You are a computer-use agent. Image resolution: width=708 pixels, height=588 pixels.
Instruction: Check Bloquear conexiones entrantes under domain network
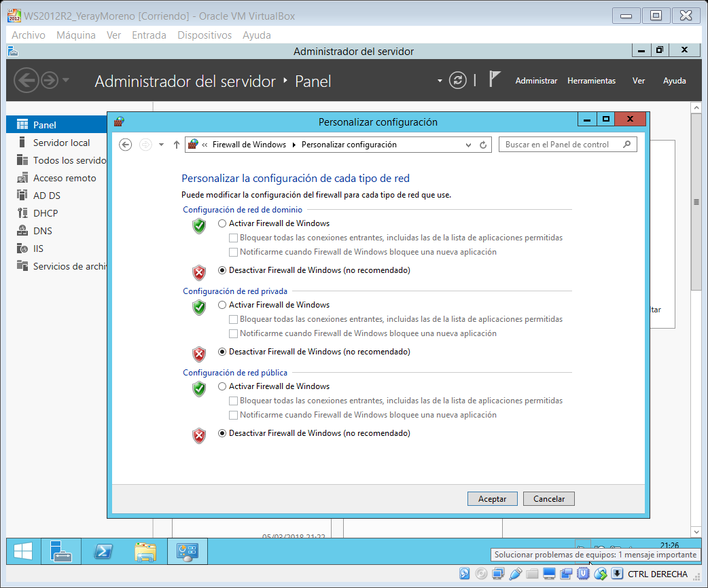(x=234, y=238)
